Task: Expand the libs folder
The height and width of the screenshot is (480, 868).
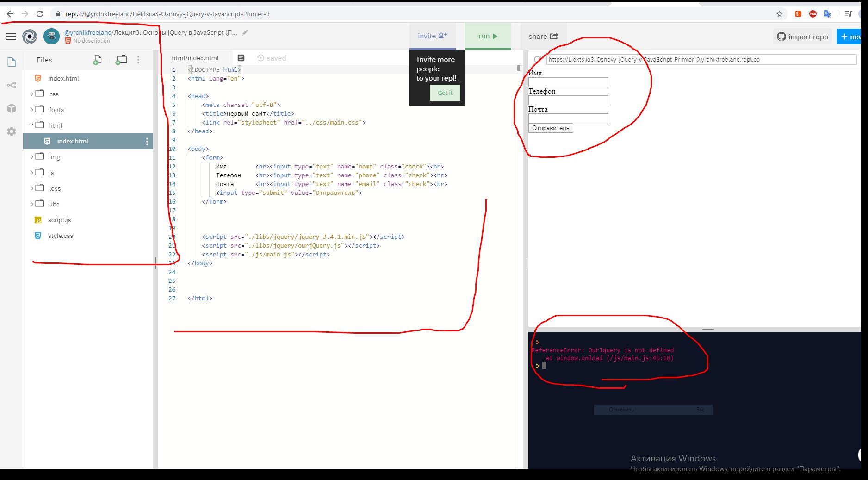Action: coord(32,204)
